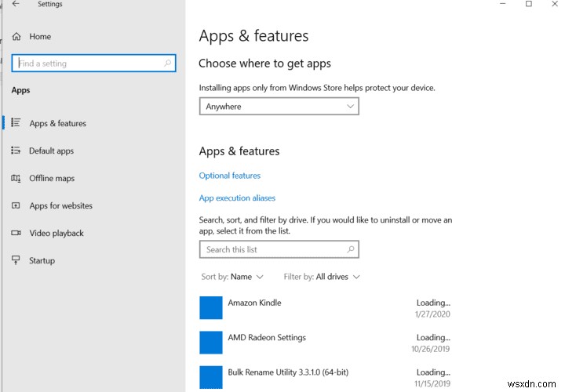
Task: Click the 1/27/2020 install date
Action: [x=432, y=314]
